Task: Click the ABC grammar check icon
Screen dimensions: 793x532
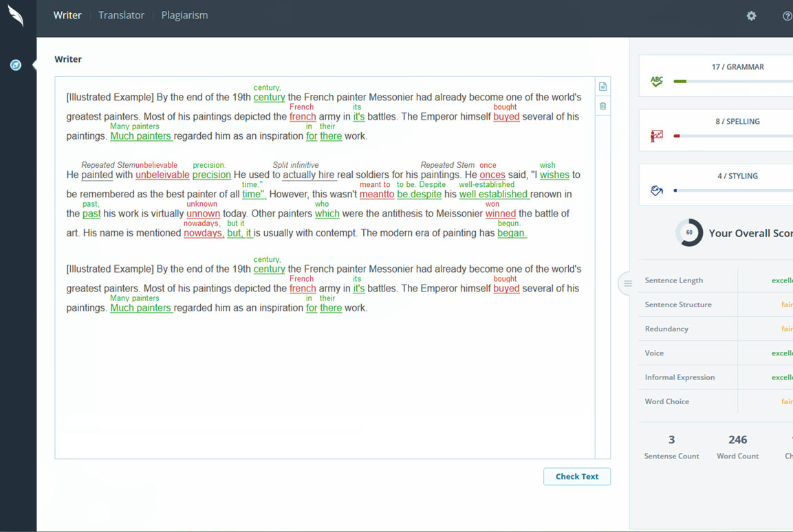Action: pos(656,81)
